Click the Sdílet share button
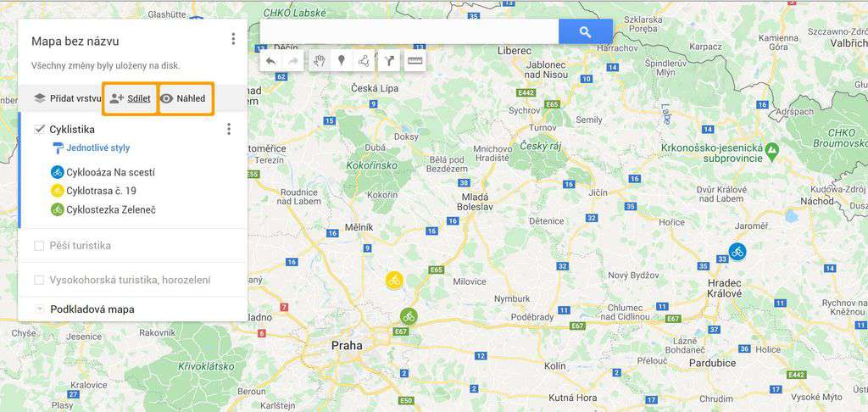 pyautogui.click(x=130, y=98)
